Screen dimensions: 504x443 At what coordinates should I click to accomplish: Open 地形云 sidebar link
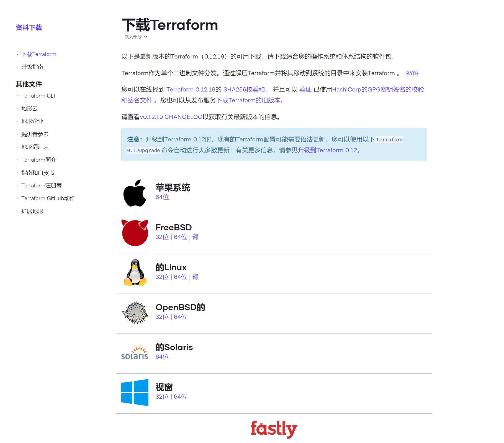coord(30,108)
